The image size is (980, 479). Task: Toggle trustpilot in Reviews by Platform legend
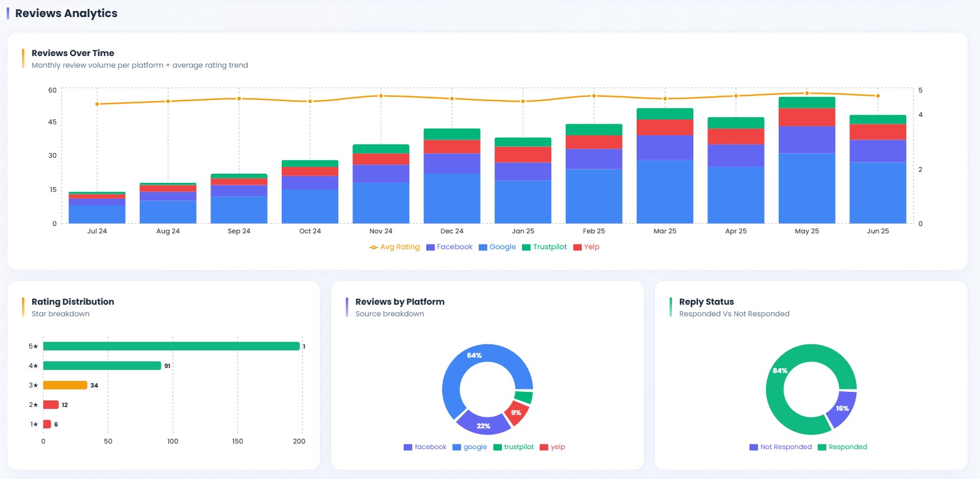coord(513,447)
